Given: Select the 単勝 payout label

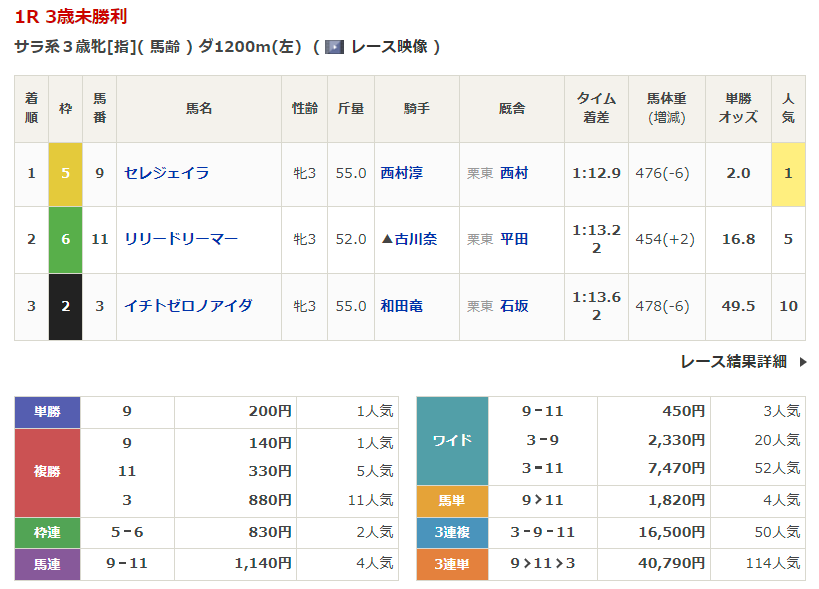Looking at the screenshot, I should [x=47, y=411].
